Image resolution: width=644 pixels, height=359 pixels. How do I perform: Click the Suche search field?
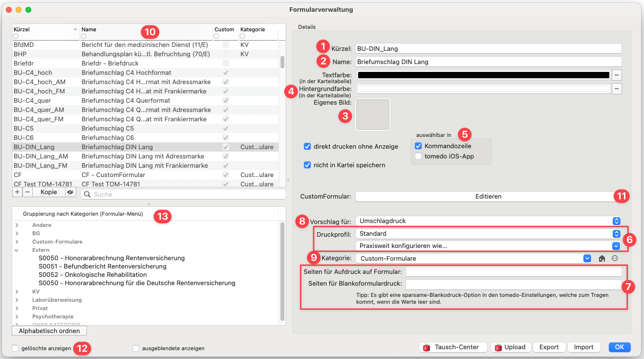(183, 194)
